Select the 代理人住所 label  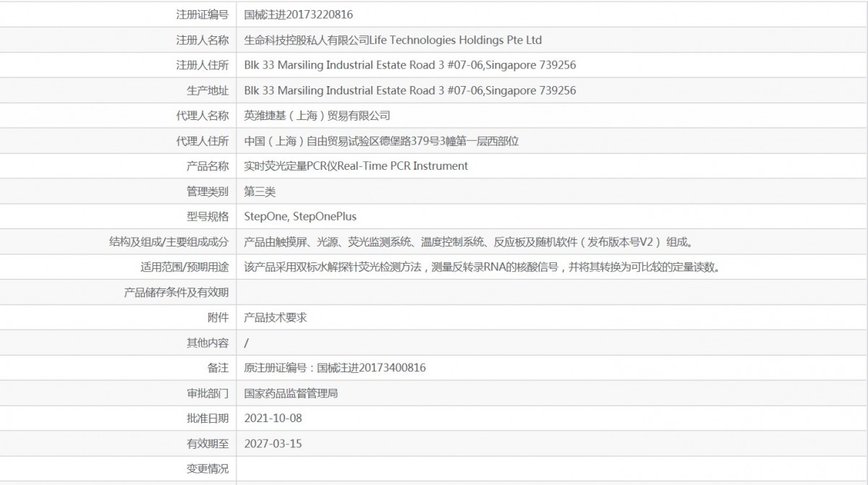point(203,141)
